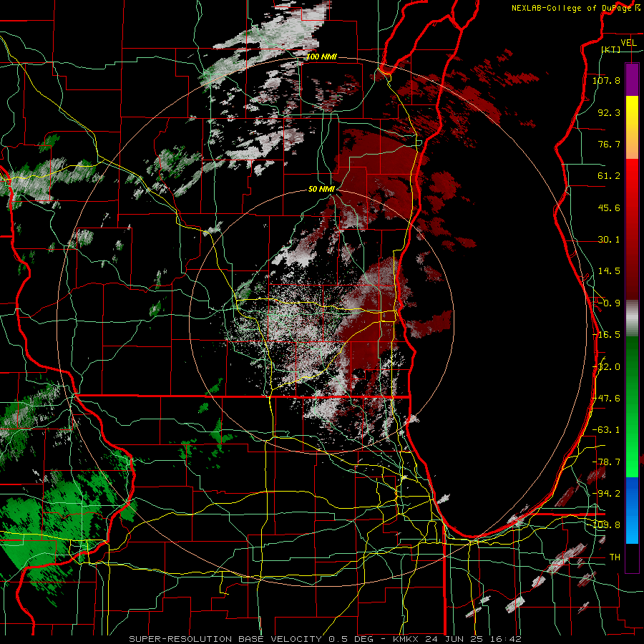Image resolution: width=644 pixels, height=644 pixels.
Task: Select the -109.8 legend value
Action: [x=606, y=525]
